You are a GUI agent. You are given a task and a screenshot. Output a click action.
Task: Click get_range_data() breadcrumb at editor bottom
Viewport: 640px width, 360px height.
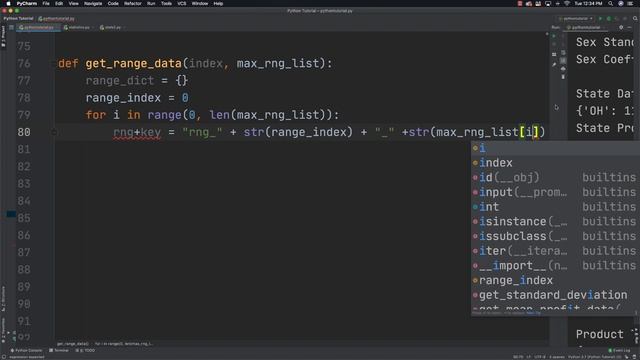point(73,344)
